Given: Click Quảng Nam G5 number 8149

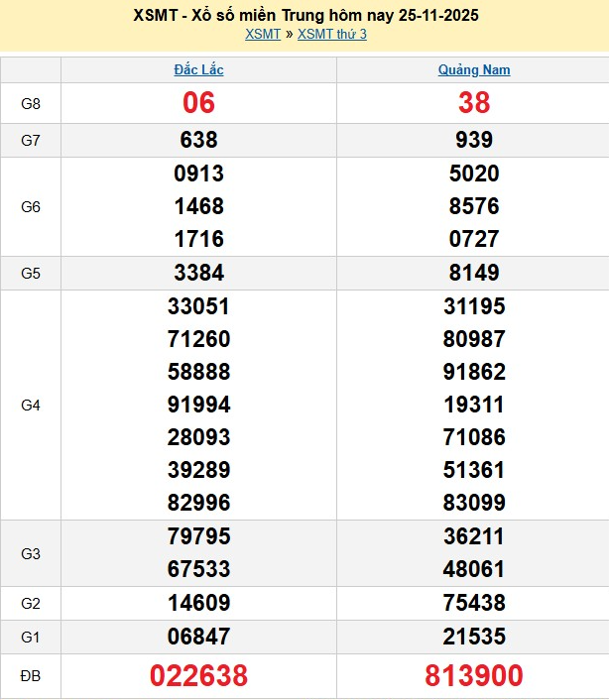Looking at the screenshot, I should (x=474, y=273).
